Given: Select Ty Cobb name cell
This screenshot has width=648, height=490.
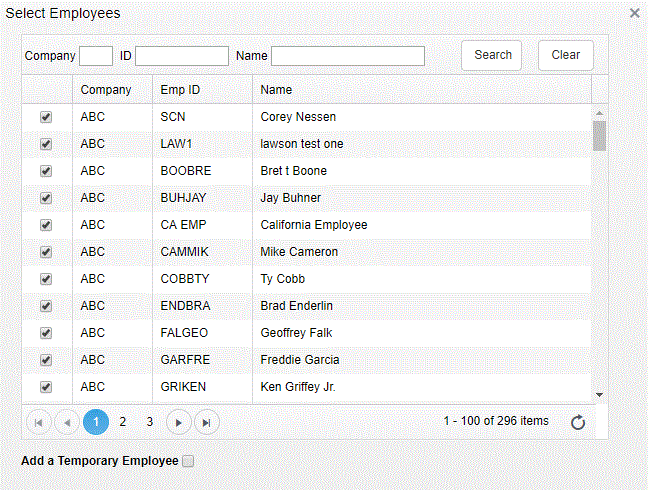Looking at the screenshot, I should coord(422,279).
